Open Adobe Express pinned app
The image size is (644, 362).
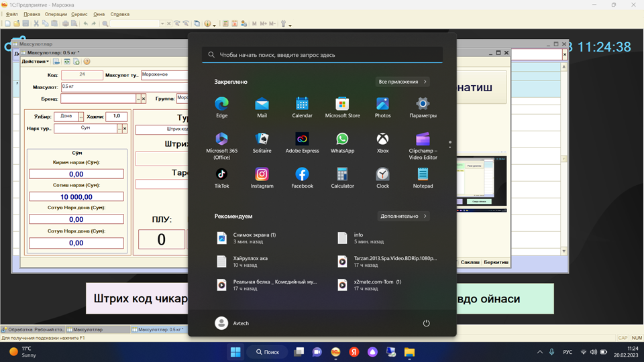tap(302, 142)
